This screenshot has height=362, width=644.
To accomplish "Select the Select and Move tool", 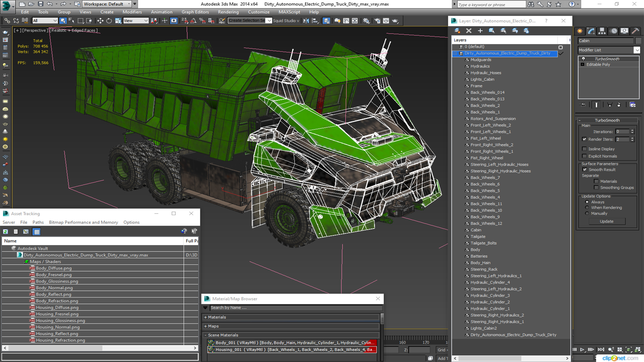I will tap(100, 21).
